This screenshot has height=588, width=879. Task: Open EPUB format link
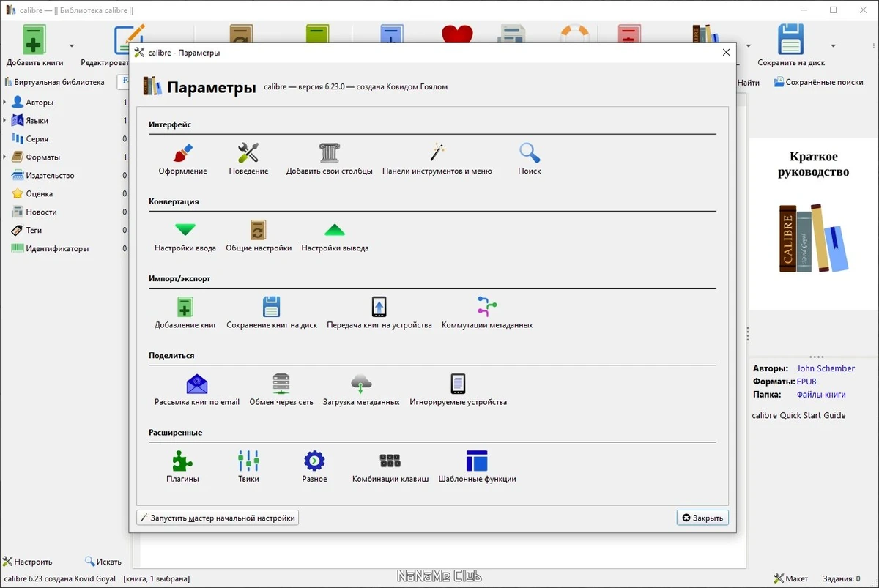coord(806,382)
